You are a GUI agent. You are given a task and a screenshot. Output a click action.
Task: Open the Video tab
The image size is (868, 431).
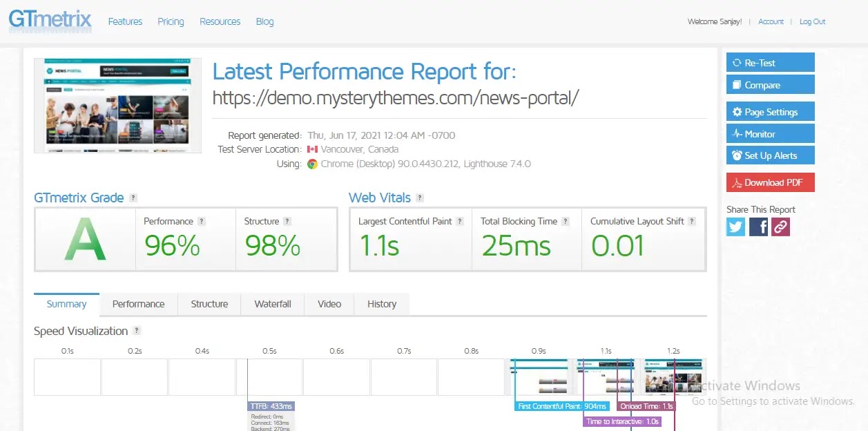tap(329, 304)
